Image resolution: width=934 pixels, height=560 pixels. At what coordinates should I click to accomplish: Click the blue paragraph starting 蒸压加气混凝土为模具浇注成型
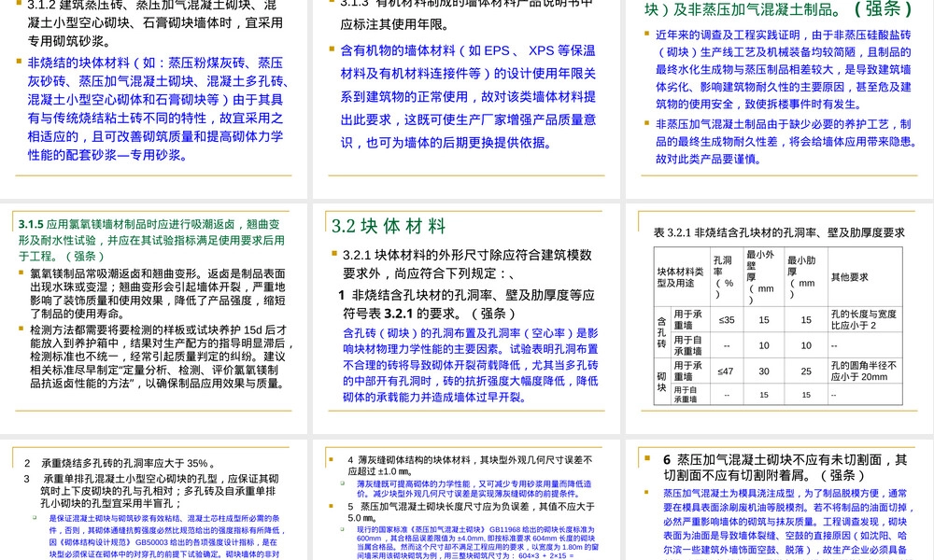pyautogui.click(x=788, y=524)
